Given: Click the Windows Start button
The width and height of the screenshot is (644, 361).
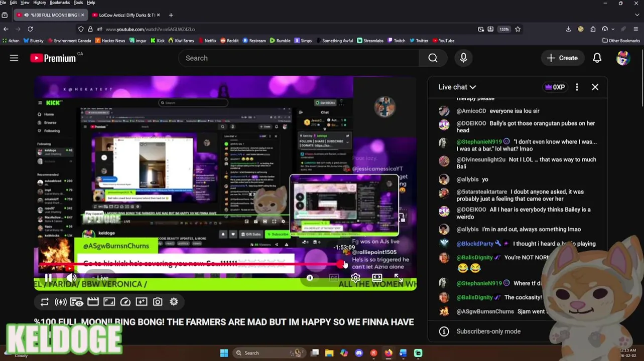Looking at the screenshot, I should coord(224,353).
